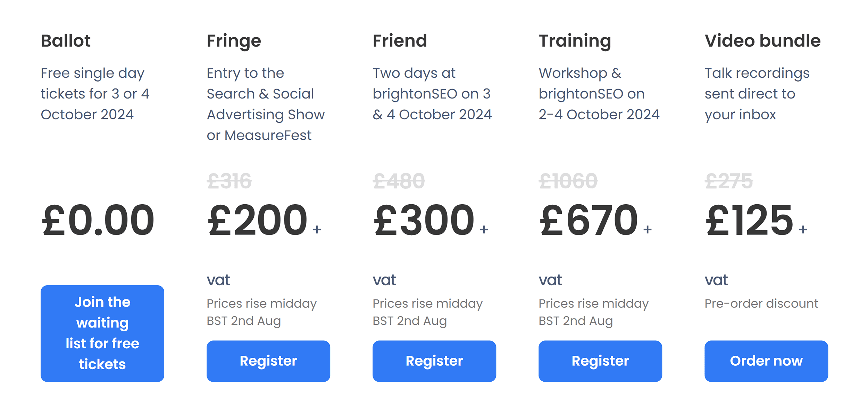Click the Pre-order discount text

click(x=761, y=303)
